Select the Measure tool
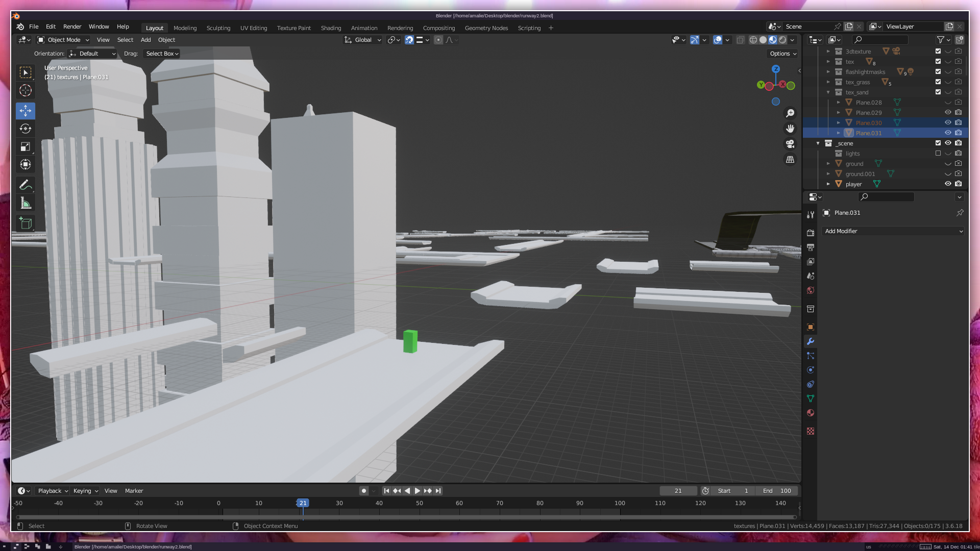Screen dimensions: 980x551 coord(25,204)
